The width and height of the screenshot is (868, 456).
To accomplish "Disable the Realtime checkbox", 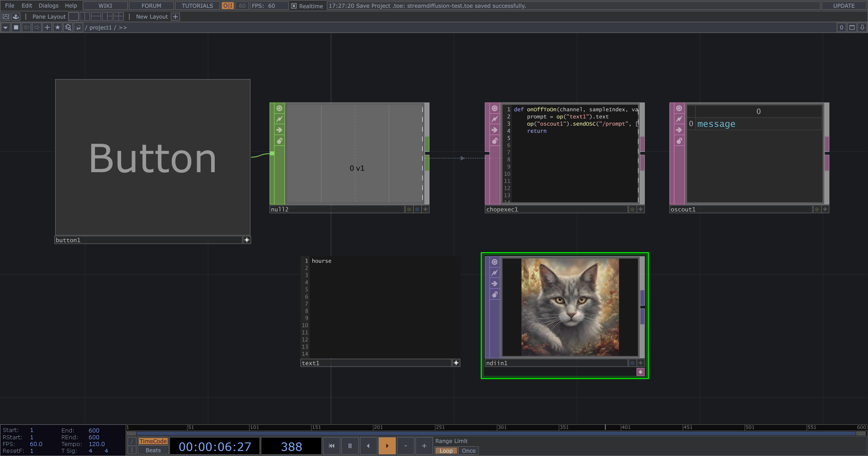I will (294, 6).
